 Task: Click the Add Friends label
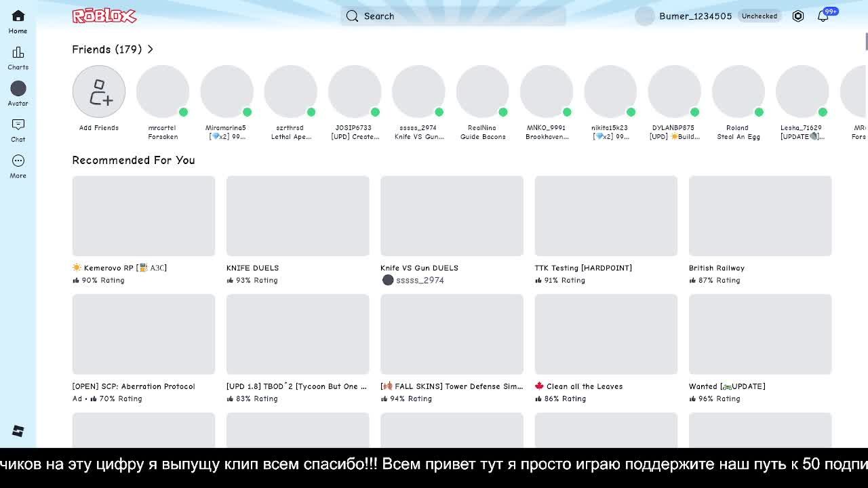coord(99,127)
